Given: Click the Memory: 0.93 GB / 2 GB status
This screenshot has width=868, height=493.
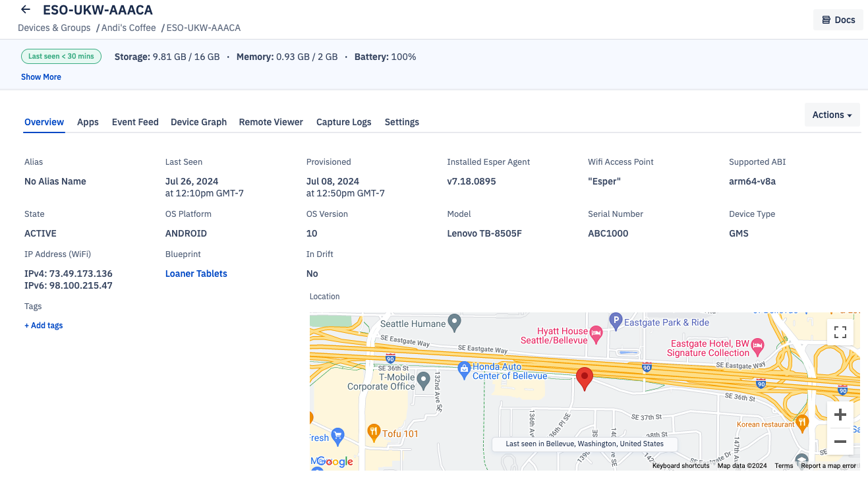Looking at the screenshot, I should click(x=287, y=57).
